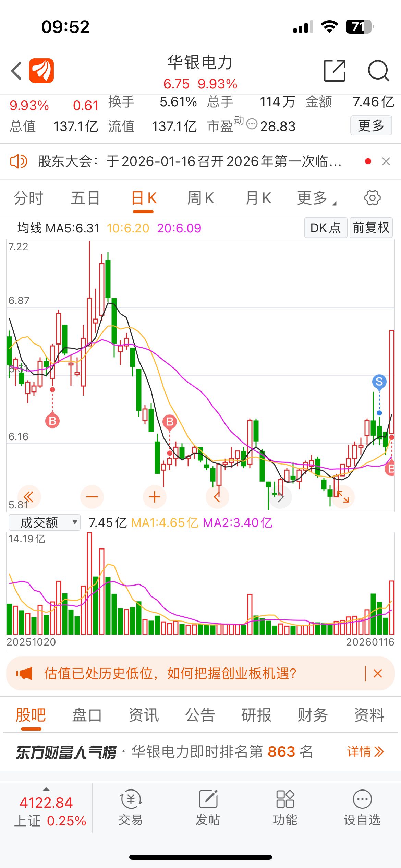The image size is (401, 868).
Task: Select 日K chart tab
Action: pos(144,198)
